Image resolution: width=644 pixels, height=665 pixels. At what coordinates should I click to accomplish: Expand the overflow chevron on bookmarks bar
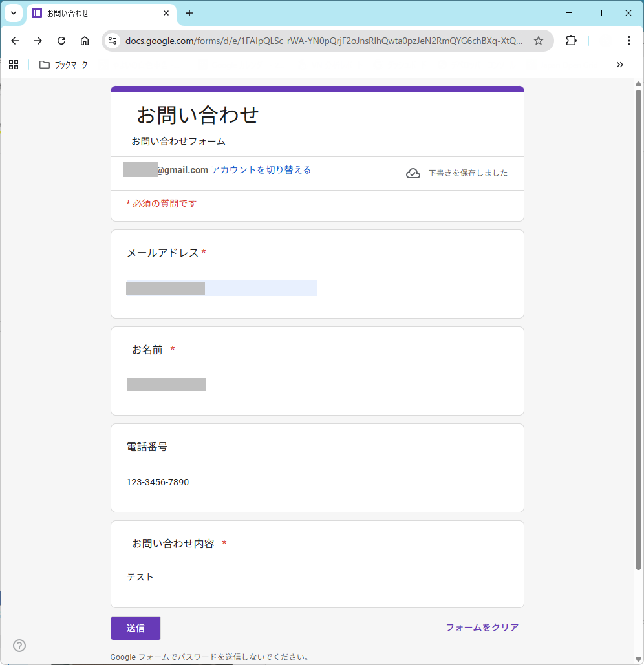619,65
